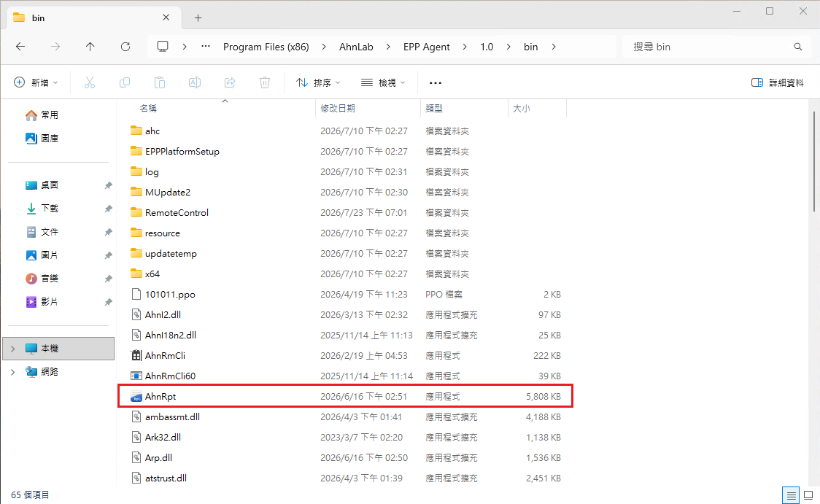Expand 網路 Network tree node

tap(13, 372)
